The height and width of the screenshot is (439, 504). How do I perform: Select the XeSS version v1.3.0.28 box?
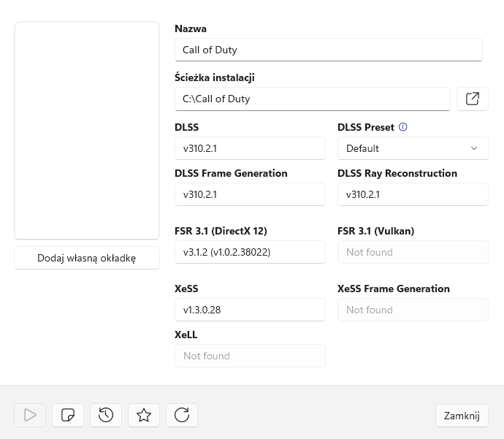(250, 310)
